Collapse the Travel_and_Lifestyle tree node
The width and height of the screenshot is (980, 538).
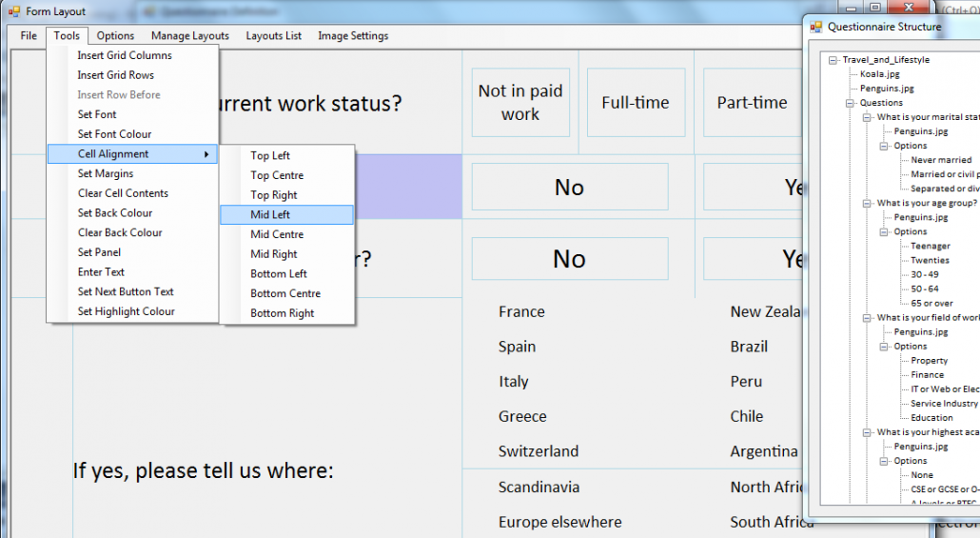click(833, 60)
